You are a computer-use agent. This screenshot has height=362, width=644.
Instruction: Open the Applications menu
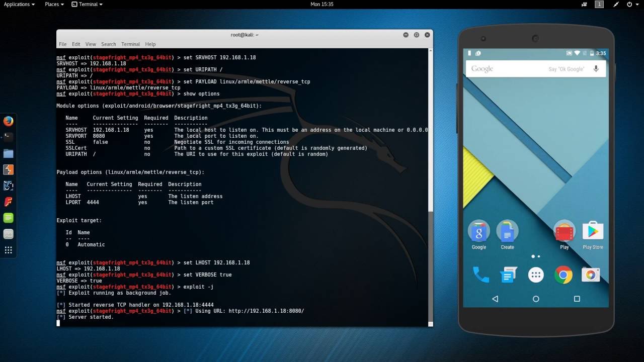click(19, 4)
